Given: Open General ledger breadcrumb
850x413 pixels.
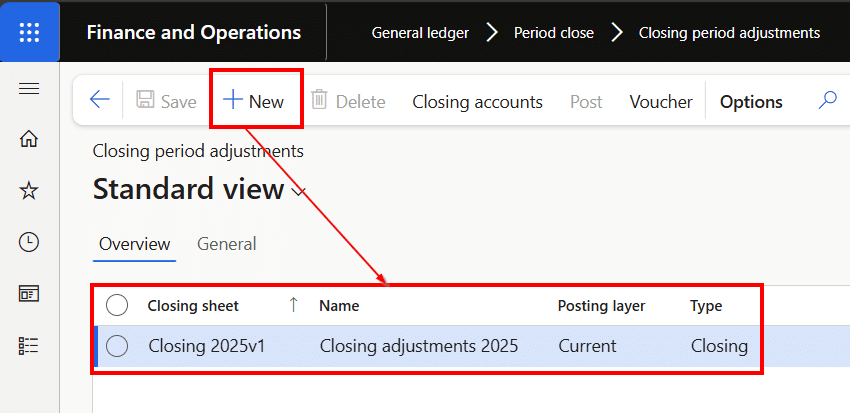Looking at the screenshot, I should [420, 33].
